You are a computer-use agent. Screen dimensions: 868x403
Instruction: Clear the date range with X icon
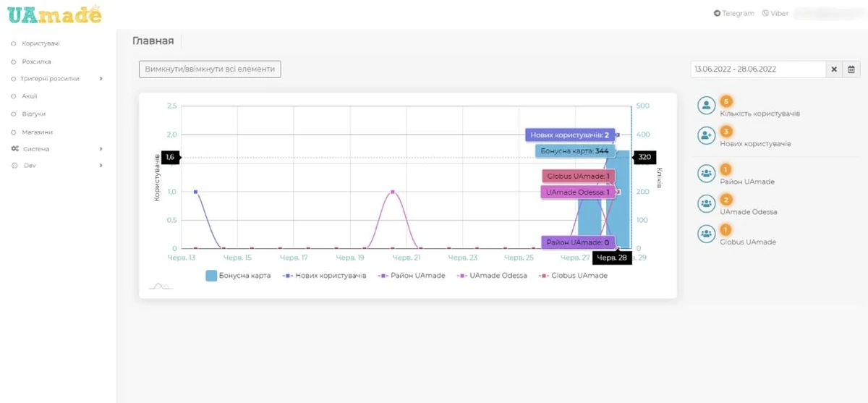[x=834, y=69]
